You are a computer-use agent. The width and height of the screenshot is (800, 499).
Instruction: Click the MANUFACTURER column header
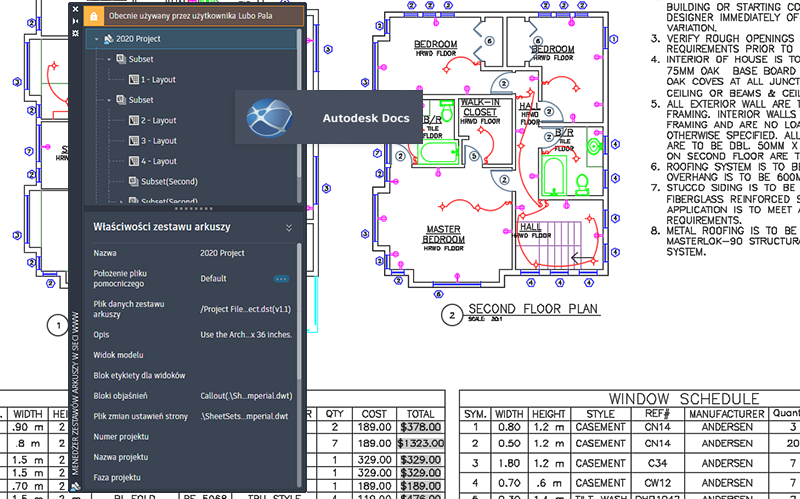coord(727,414)
